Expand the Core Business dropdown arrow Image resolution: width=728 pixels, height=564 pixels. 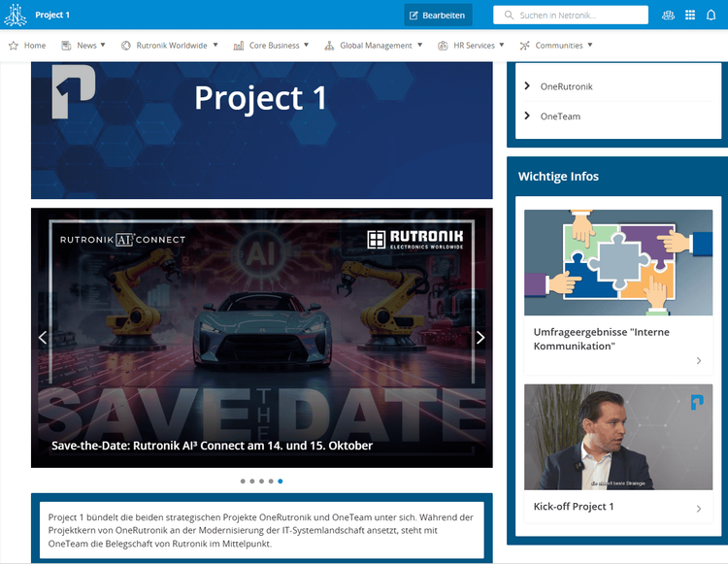307,45
